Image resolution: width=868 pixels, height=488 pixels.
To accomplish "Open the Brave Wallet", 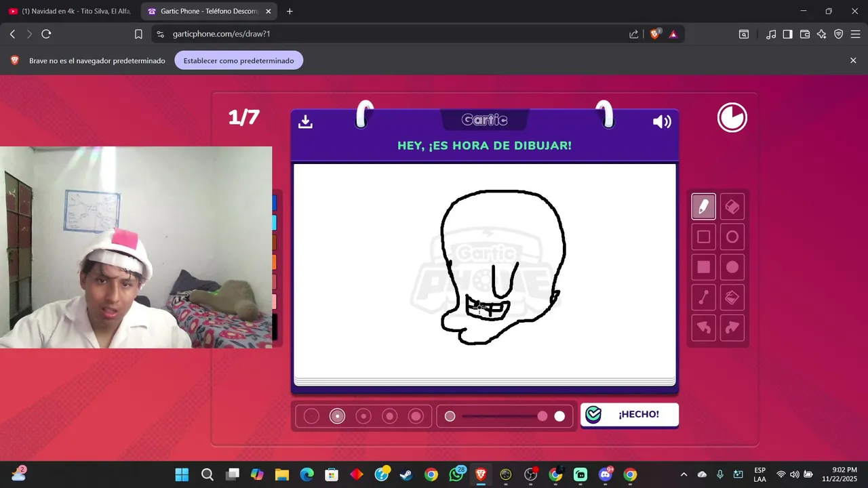I will [805, 34].
